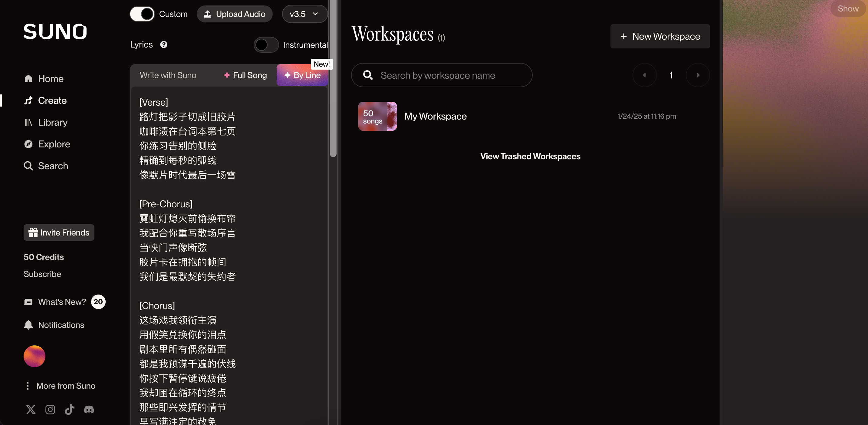Screen dimensions: 868x425
Task: Turn off the Custom mode toggle
Action: coord(142,14)
